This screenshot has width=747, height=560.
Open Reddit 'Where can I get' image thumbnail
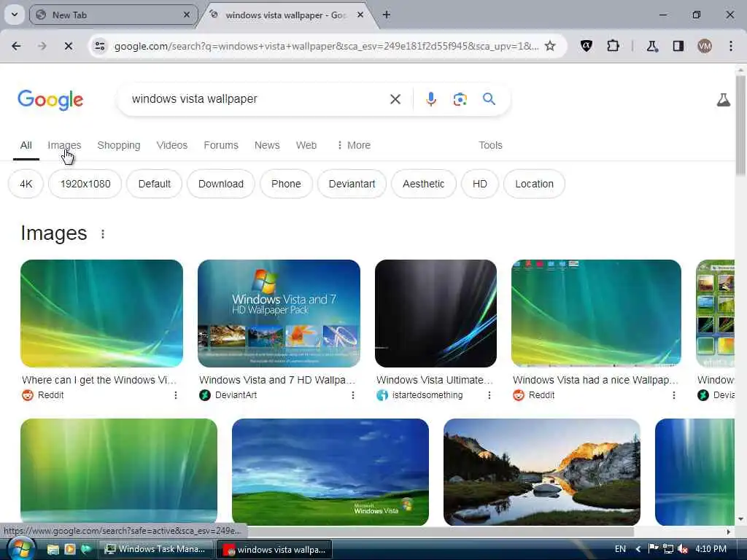(101, 314)
